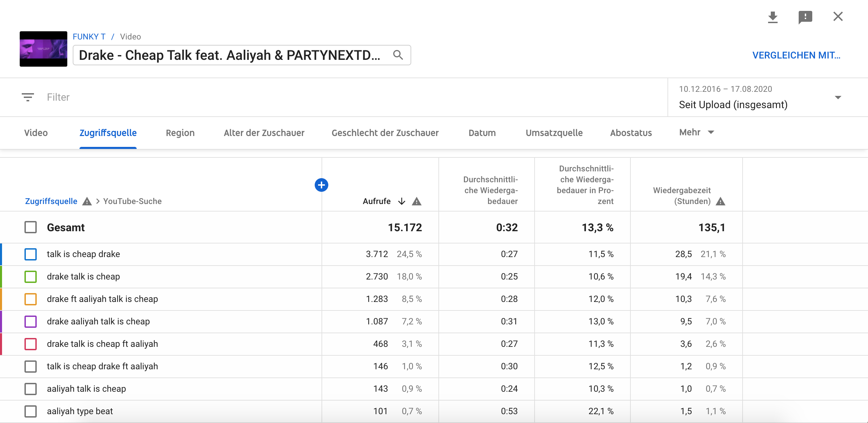This screenshot has width=868, height=423.
Task: Click warning triangle next to Zugriffsquelle
Action: tap(87, 201)
